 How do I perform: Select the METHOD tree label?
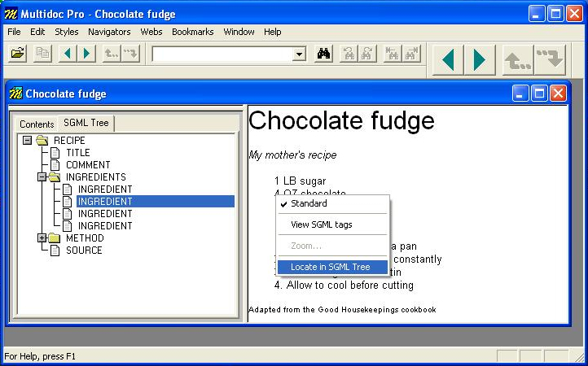(85, 237)
